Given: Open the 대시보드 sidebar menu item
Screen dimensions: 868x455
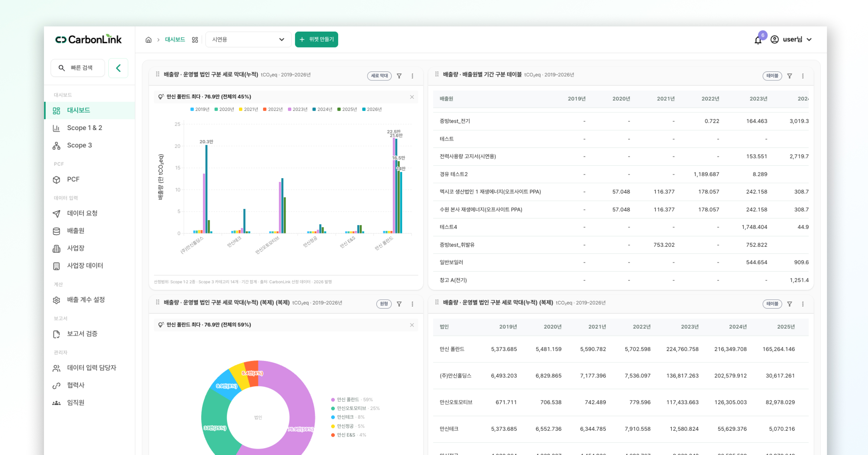Looking at the screenshot, I should [90, 111].
